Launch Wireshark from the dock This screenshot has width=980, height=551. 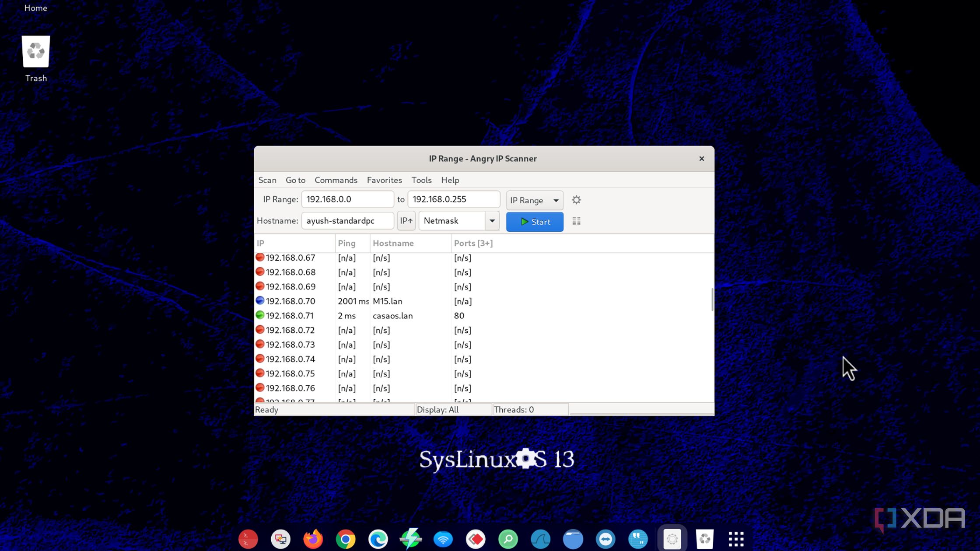coord(541,539)
